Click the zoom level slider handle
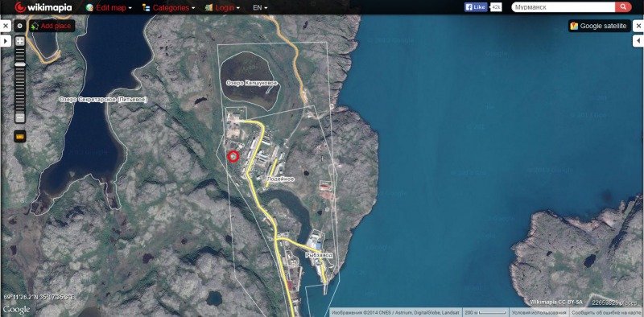The image size is (644, 317). coord(19,64)
